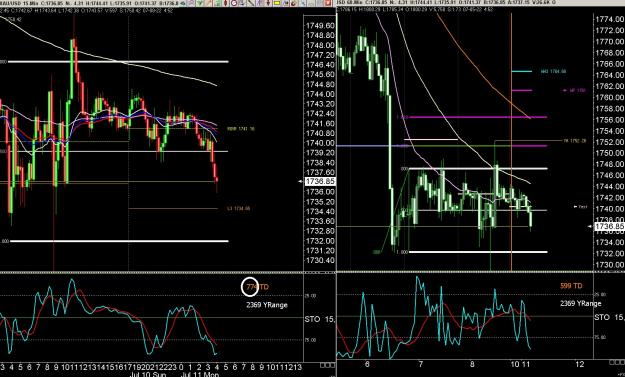Select 2369 YRange text in left indicator panel

[267, 305]
